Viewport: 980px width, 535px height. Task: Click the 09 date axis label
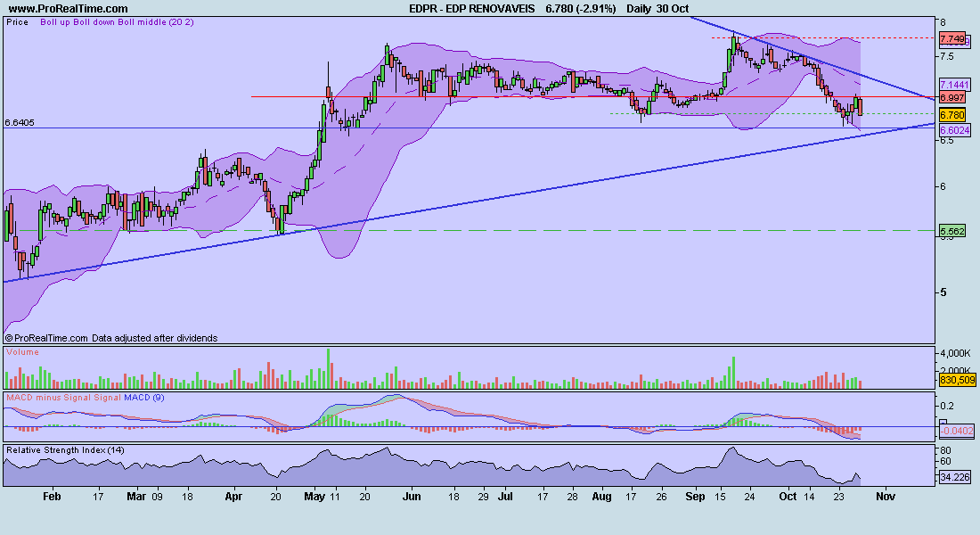156,496
